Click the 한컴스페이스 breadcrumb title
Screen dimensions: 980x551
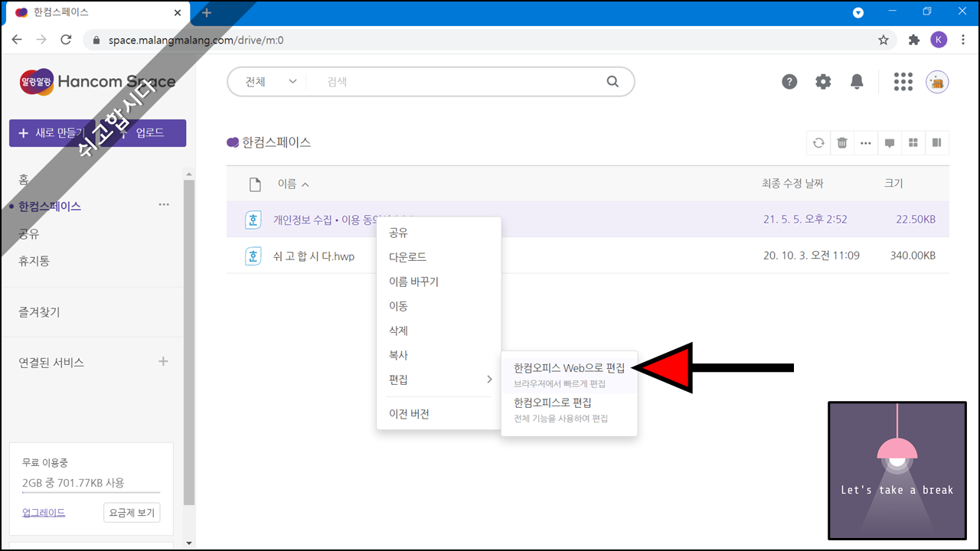tap(276, 142)
